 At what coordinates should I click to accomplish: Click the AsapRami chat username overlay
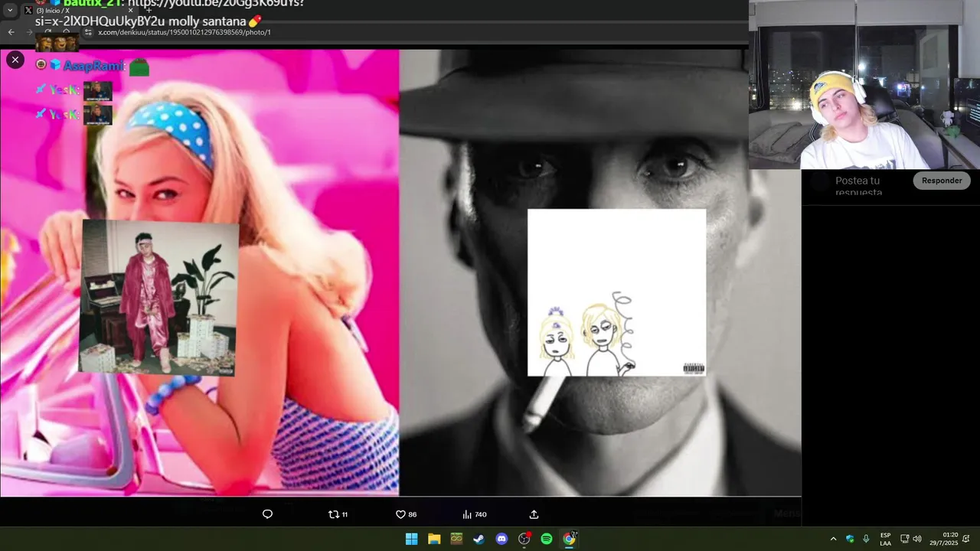93,66
